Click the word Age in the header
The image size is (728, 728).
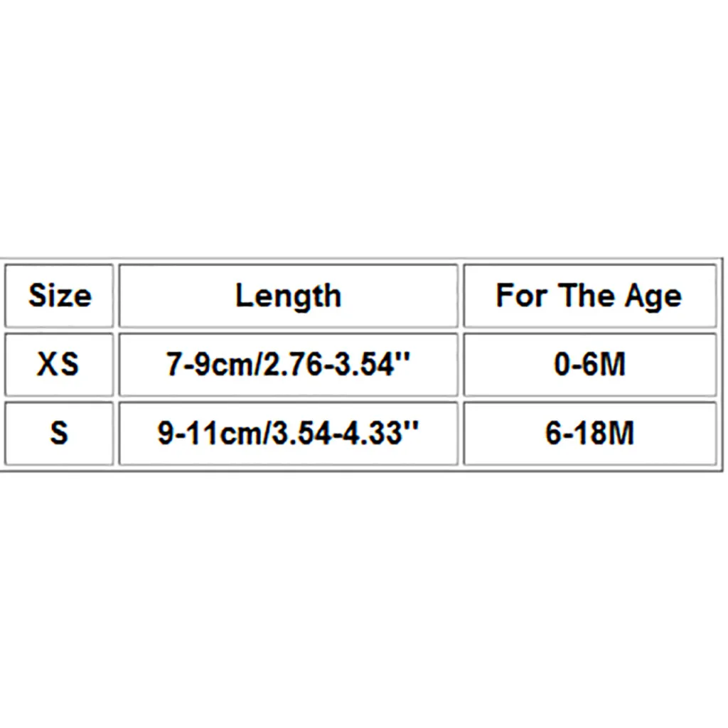[x=654, y=297]
